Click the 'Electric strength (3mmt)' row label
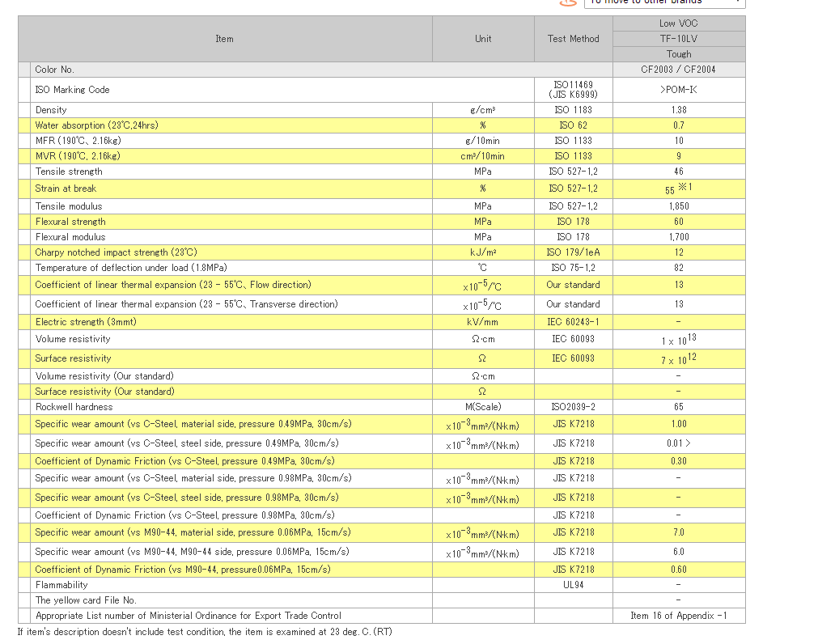Viewport: 818px width, 644px height. (86, 322)
